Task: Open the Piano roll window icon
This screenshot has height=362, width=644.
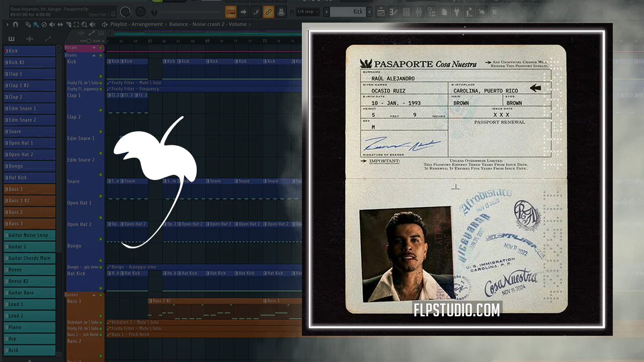Action: tap(394, 12)
